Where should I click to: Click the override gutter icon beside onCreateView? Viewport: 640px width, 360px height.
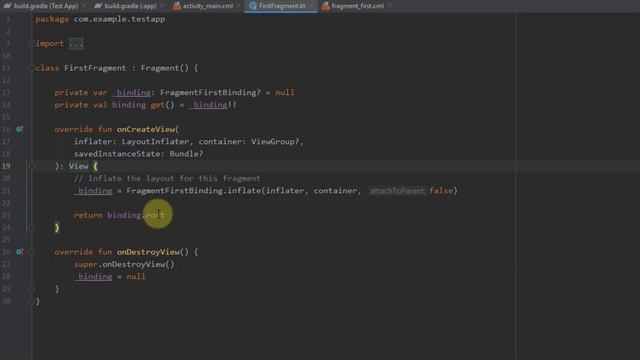tap(19, 129)
